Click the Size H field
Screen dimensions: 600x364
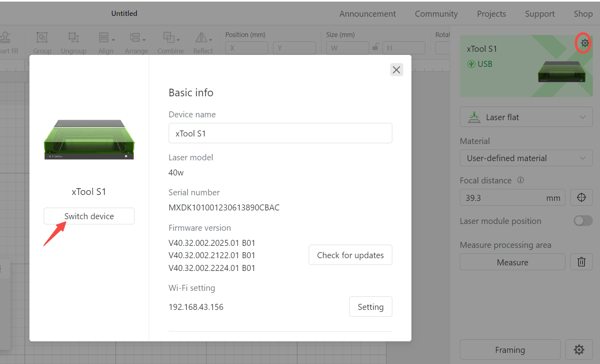pyautogui.click(x=403, y=48)
